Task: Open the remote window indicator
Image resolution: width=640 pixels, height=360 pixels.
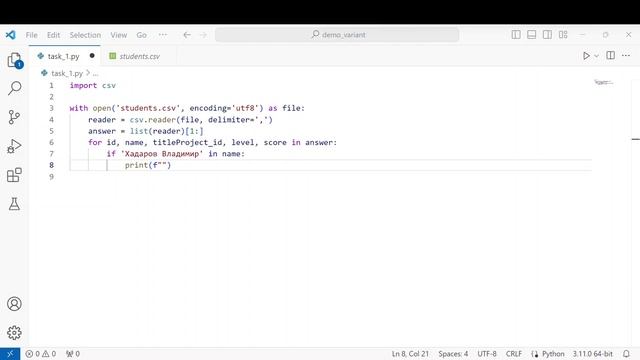Action: (x=10, y=354)
